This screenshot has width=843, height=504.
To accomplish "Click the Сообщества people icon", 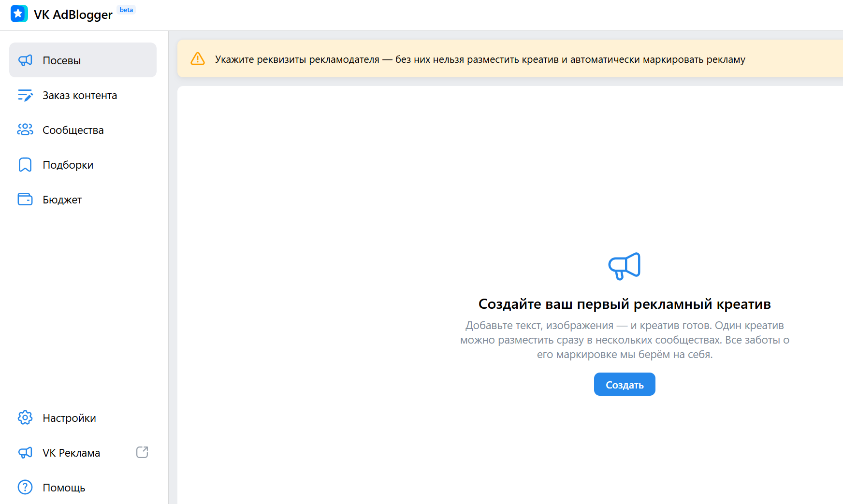I will pyautogui.click(x=25, y=130).
